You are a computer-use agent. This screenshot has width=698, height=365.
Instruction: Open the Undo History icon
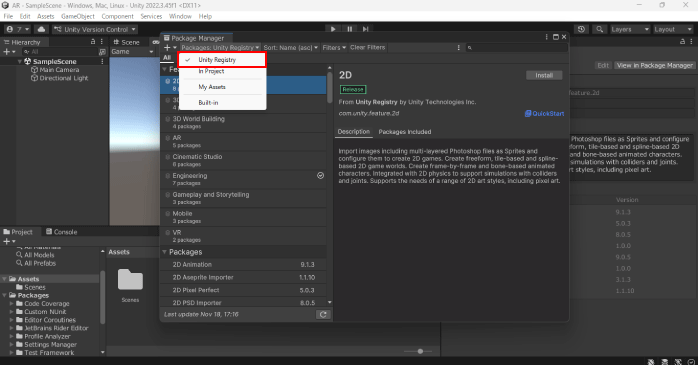[581, 29]
